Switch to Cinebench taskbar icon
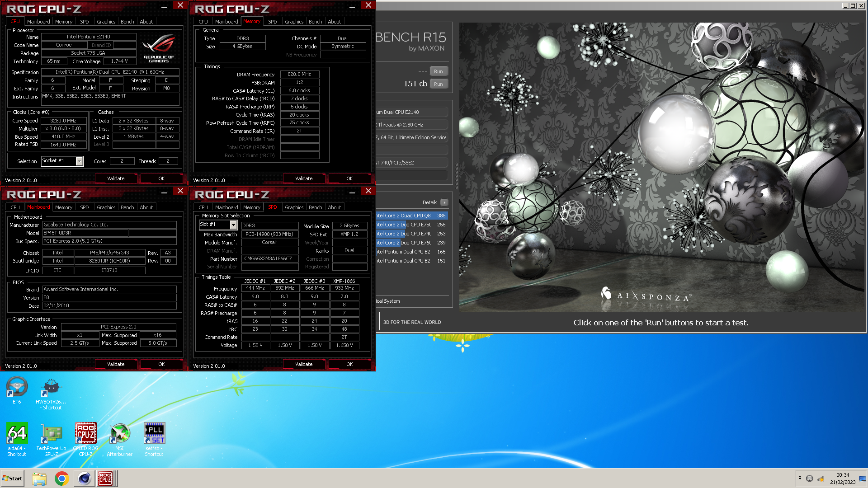Viewport: 868px width, 488px height. 84,479
